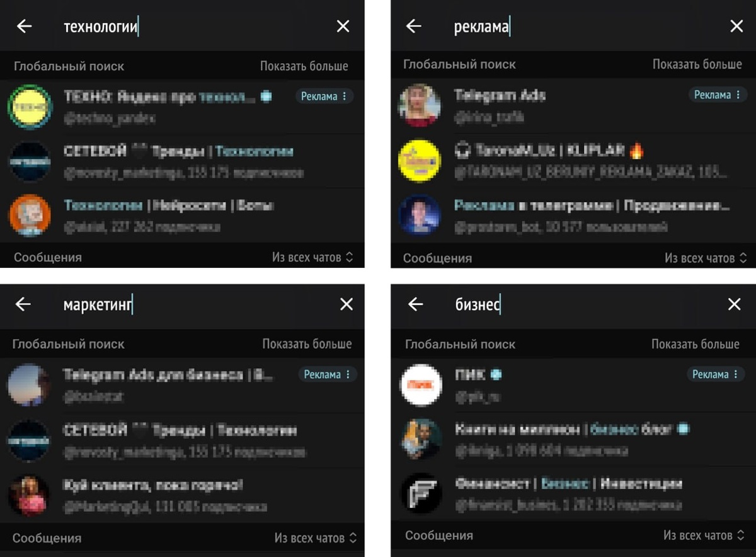
Task: Open the yellow ТЕХНО channel avatar
Action: [x=29, y=107]
